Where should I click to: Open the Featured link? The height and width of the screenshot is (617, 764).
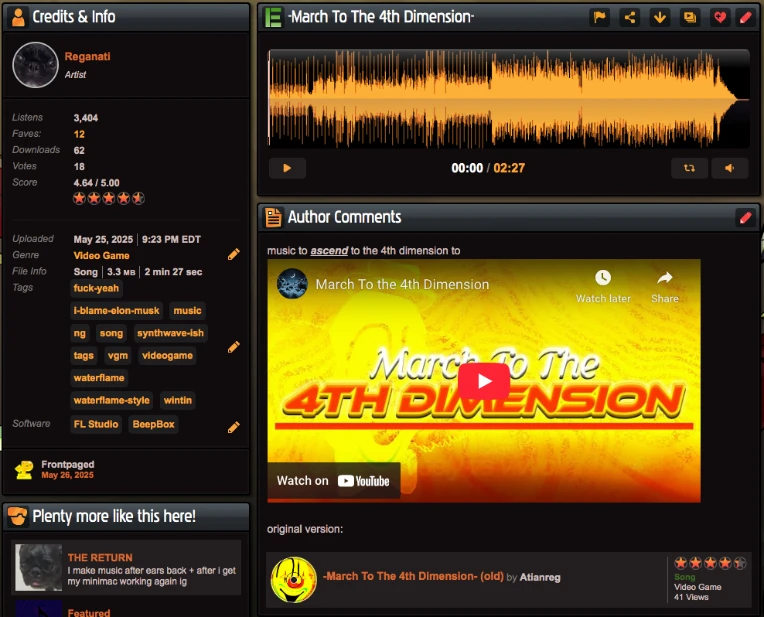pyautogui.click(x=89, y=612)
